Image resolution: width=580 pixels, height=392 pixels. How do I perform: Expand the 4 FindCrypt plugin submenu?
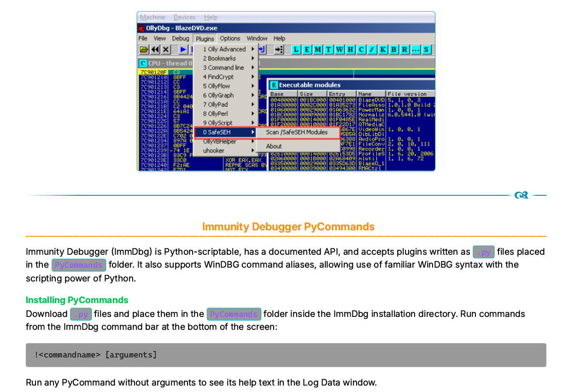[225, 77]
